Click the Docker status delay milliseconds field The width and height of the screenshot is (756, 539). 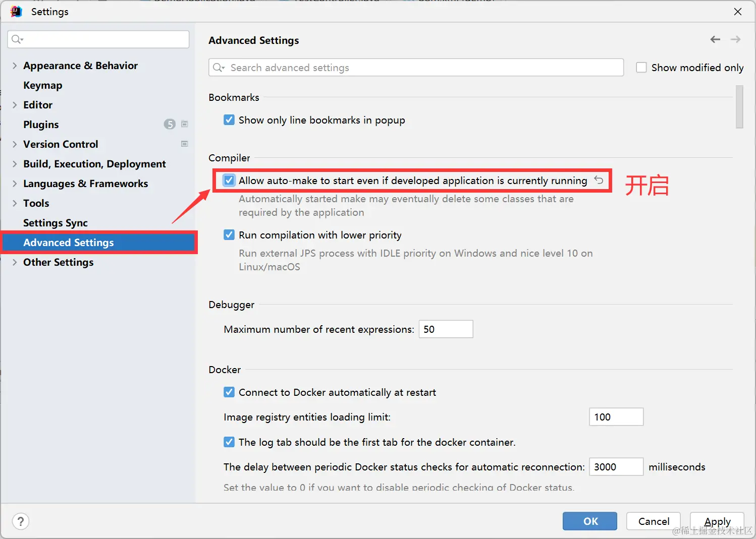click(616, 467)
